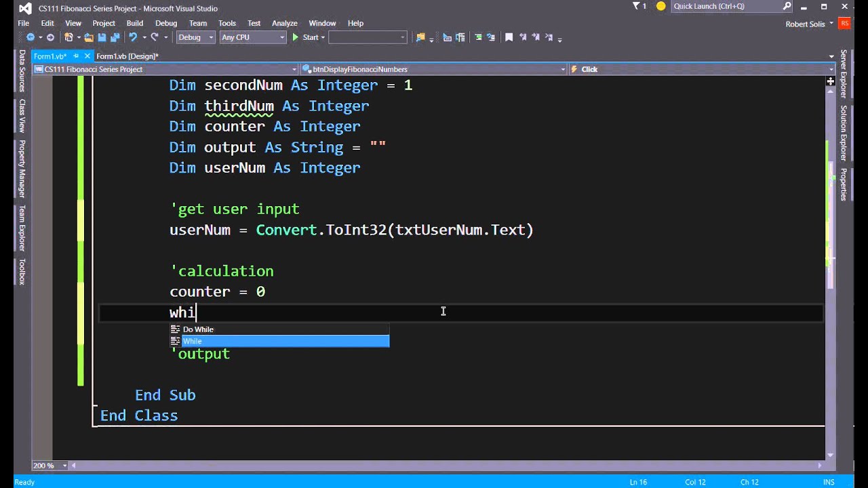This screenshot has height=488, width=868.
Task: Click the editor split handle icon
Action: point(830,81)
